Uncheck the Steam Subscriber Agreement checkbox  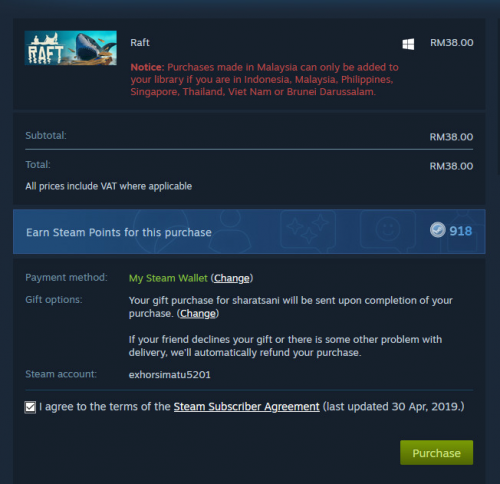pyautogui.click(x=30, y=407)
